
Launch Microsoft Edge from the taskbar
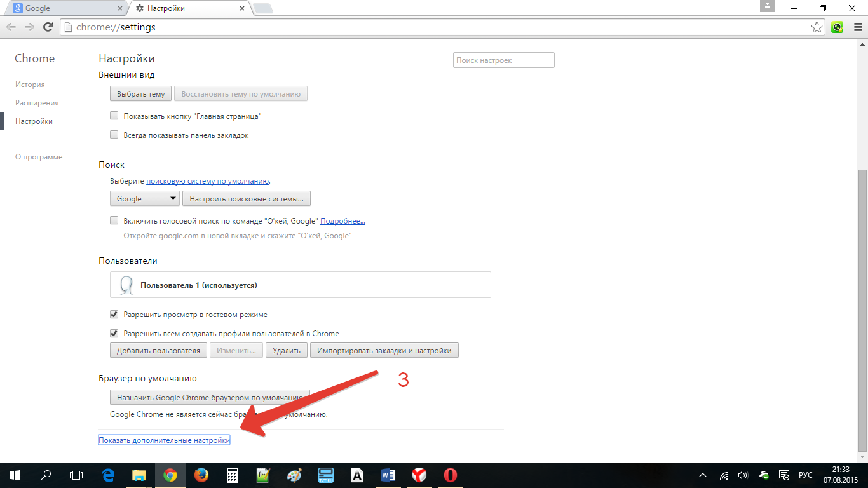tap(108, 475)
